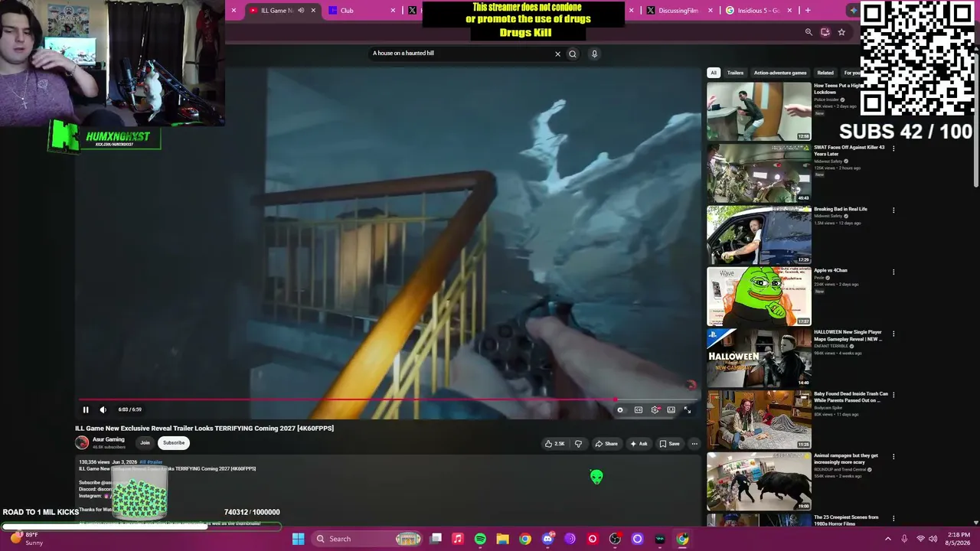Bookmark this page with the star
Image resolution: width=980 pixels, height=551 pixels.
[x=841, y=32]
